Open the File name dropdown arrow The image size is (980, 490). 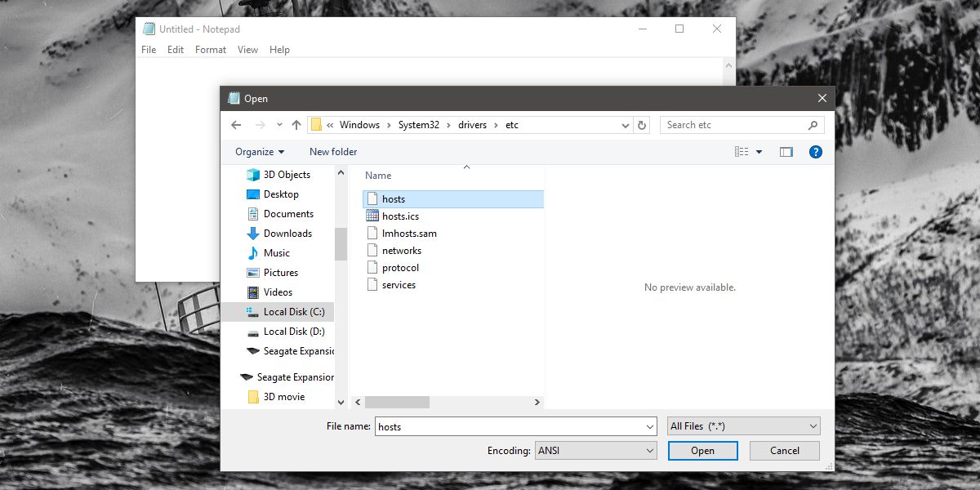[650, 426]
